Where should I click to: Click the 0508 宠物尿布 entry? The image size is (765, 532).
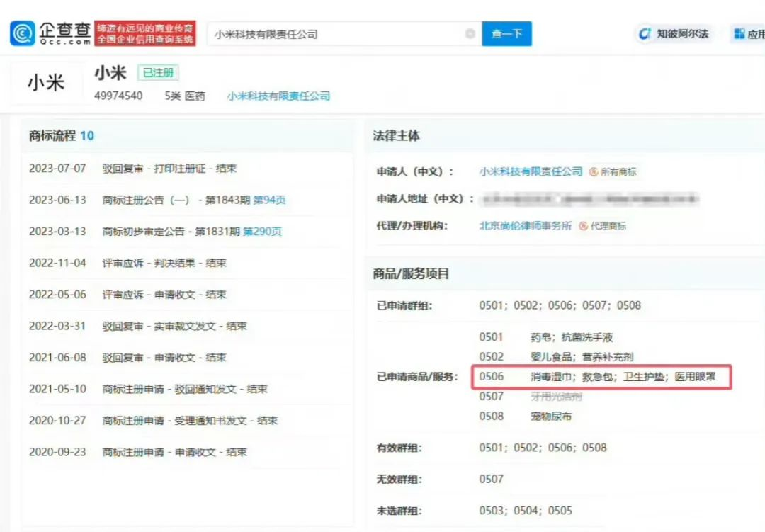pos(526,417)
